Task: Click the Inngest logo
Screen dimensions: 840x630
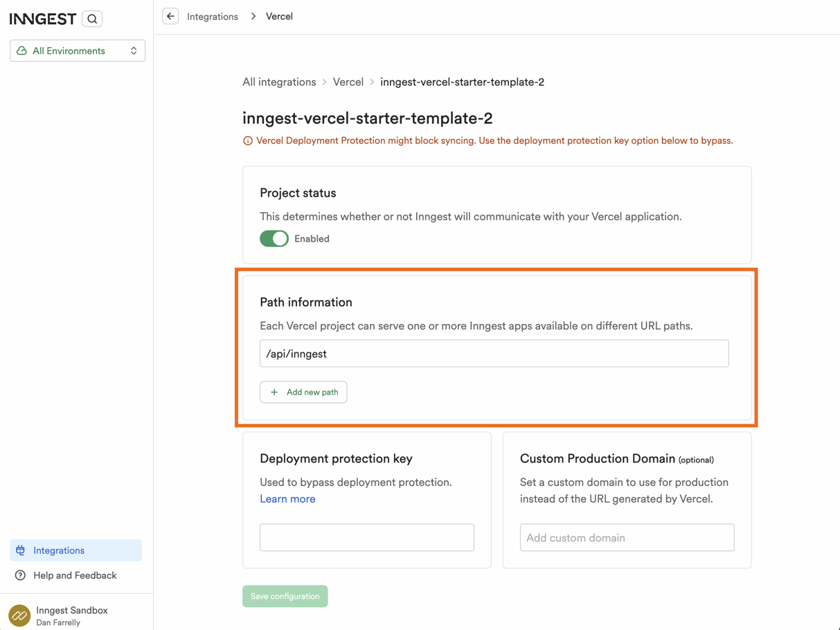Action: (43, 19)
